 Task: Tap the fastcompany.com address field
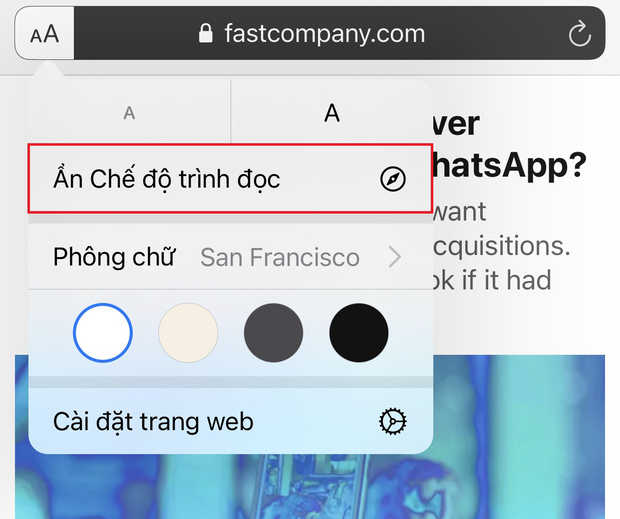tap(340, 33)
